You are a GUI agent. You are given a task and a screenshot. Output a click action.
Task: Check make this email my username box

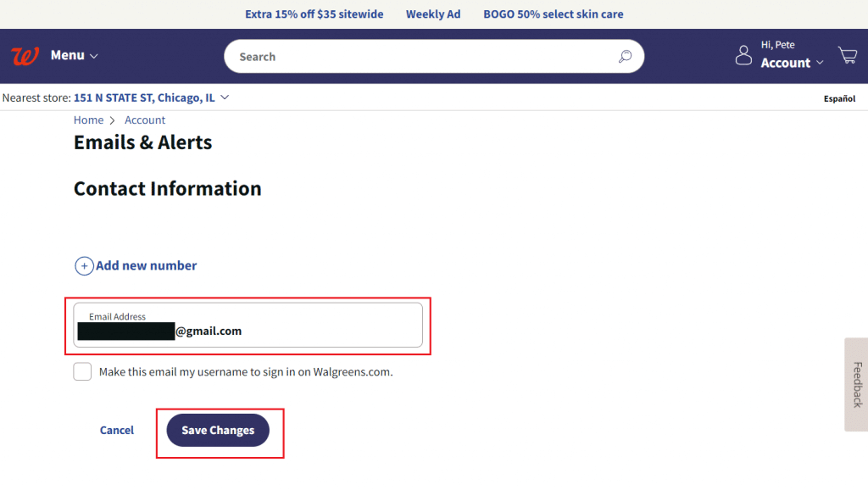pos(82,371)
